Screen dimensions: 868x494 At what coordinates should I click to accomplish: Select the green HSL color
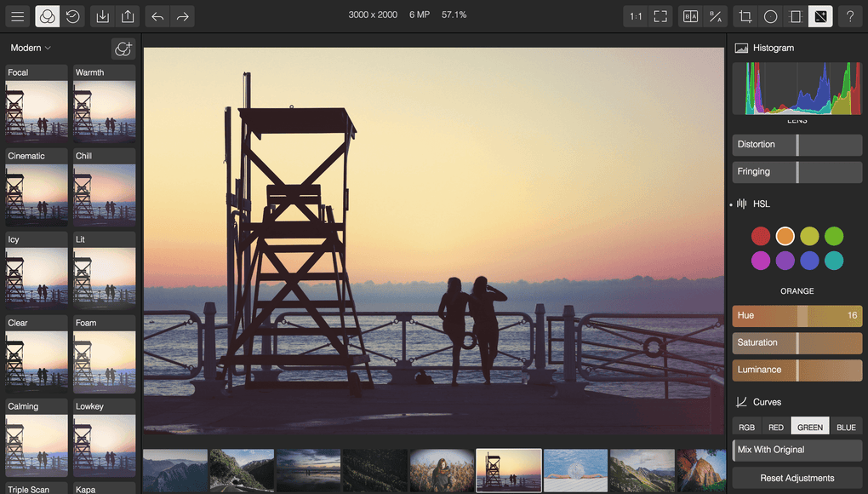point(834,236)
